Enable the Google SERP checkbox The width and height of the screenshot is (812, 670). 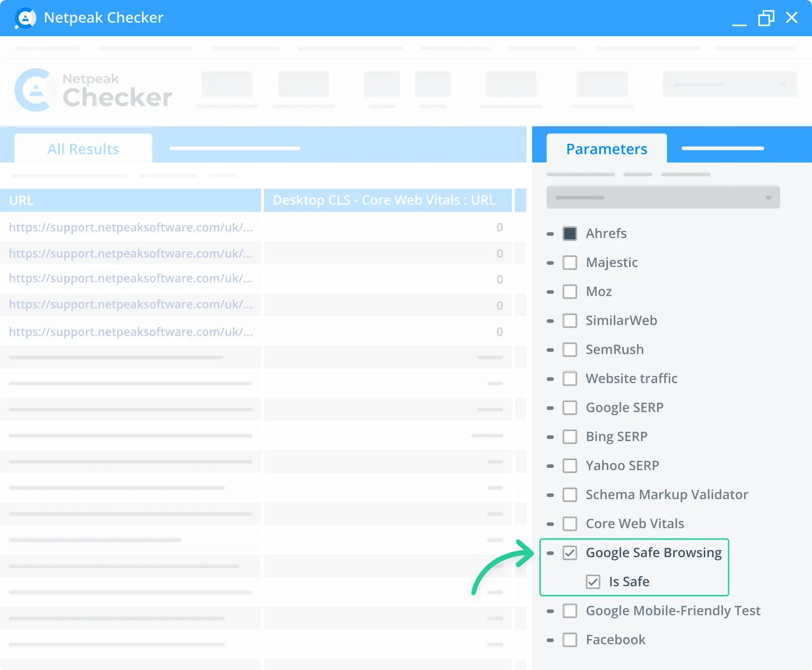[x=570, y=408]
